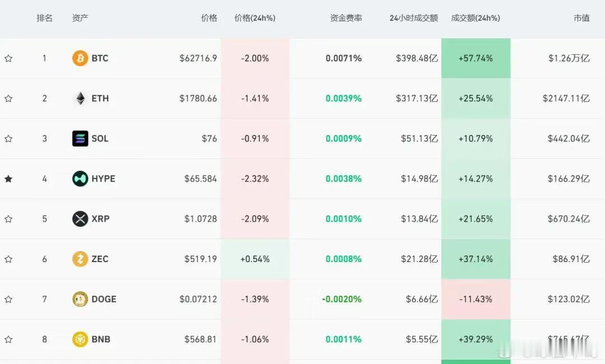The image size is (605, 364).
Task: Click the BNB coin icon
Action: (80, 339)
